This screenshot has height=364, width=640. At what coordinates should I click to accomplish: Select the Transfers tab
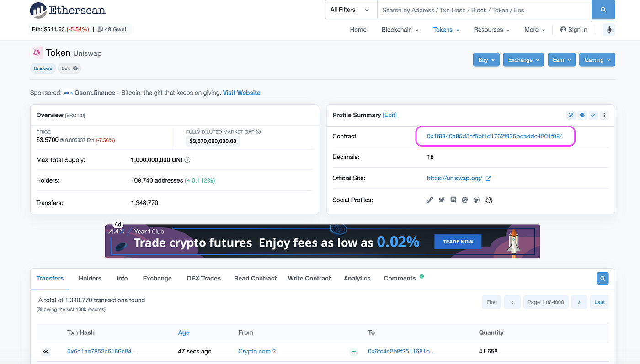(x=50, y=278)
